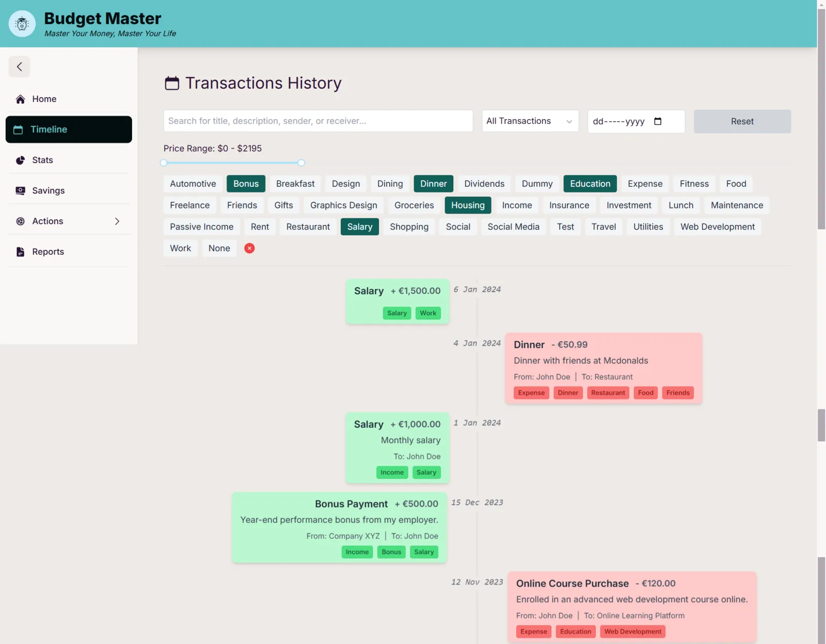The image size is (826, 644).
Task: Click the Work tag on Salary card
Action: pyautogui.click(x=428, y=313)
